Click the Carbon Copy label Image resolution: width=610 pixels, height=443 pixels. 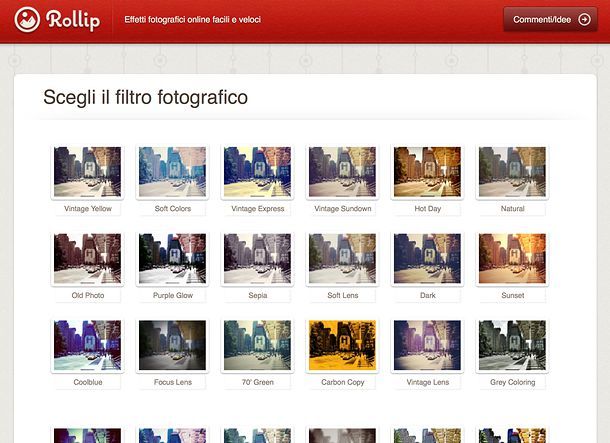[x=343, y=382]
